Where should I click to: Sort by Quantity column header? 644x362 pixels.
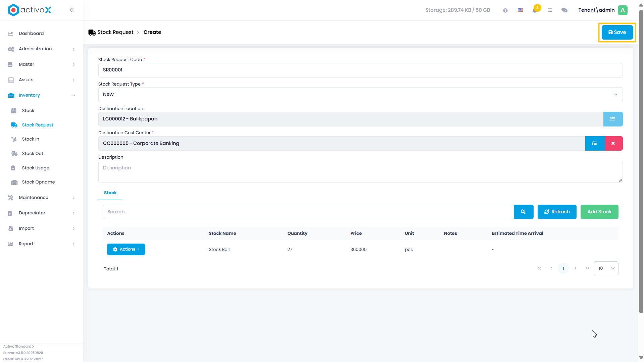click(x=297, y=234)
